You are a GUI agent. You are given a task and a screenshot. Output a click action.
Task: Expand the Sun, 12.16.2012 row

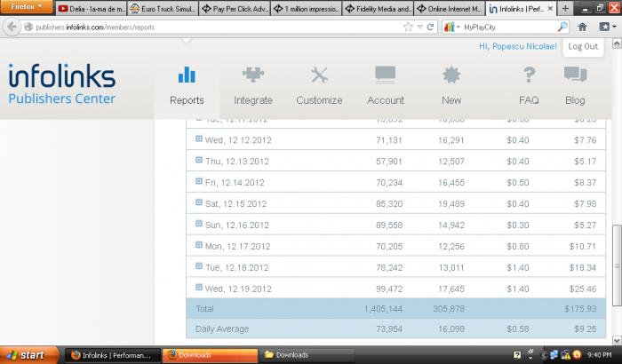pyautogui.click(x=199, y=224)
